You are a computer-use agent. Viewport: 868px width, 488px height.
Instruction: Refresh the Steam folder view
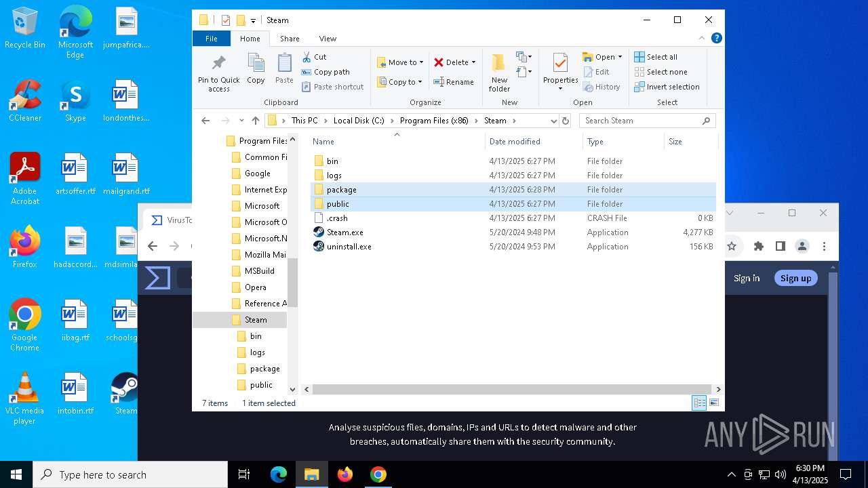point(566,121)
